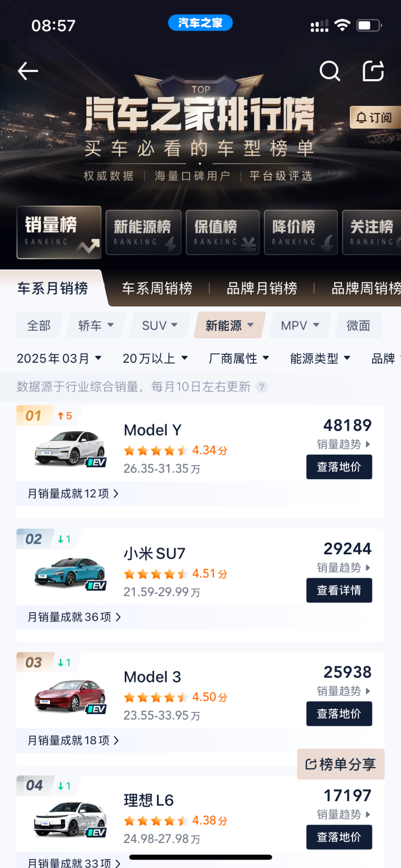Tap 查看详情 button for 小米SU7
Viewport: 401px width, 868px height.
(x=339, y=591)
